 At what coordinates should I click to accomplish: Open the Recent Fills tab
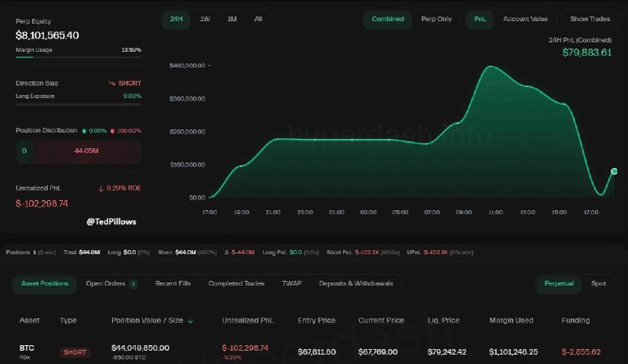(173, 283)
